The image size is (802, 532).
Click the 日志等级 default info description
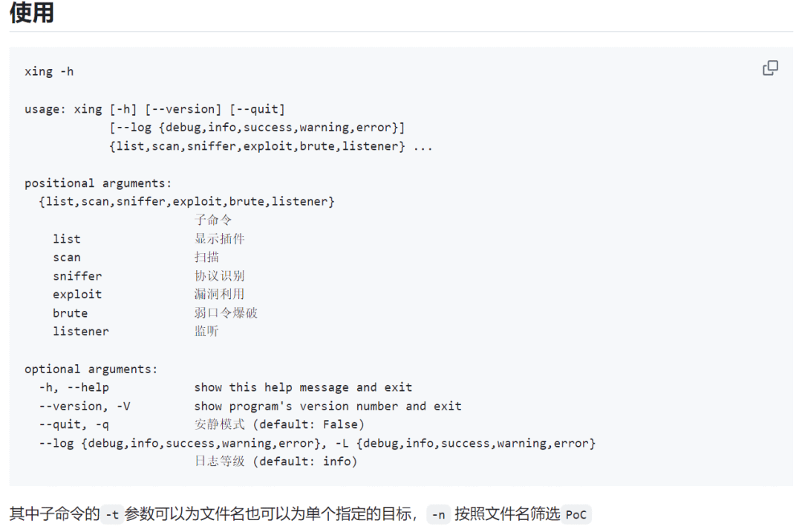point(276,462)
